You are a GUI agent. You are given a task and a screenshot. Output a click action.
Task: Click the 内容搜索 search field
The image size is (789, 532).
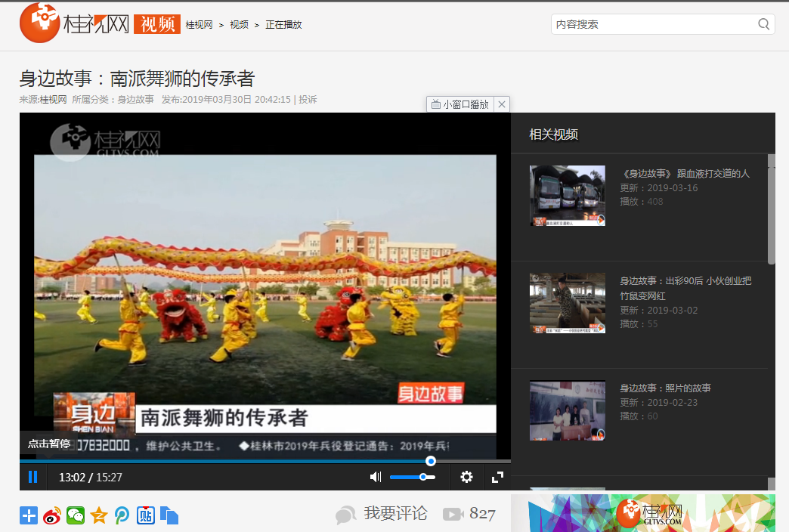(654, 24)
